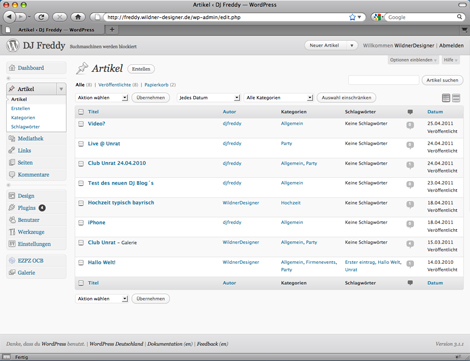The width and height of the screenshot is (470, 361).
Task: Check the Hallo Welt! article checkbox
Action: [x=81, y=263]
